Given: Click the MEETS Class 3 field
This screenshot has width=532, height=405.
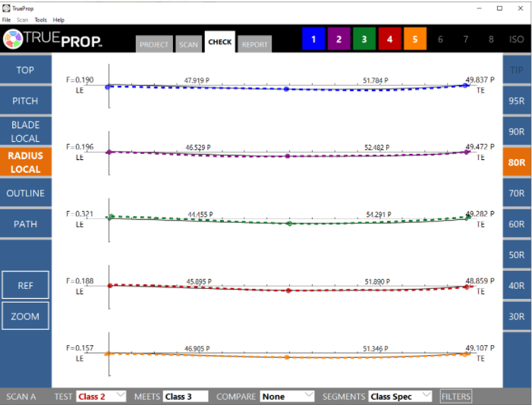Looking at the screenshot, I should (x=185, y=396).
